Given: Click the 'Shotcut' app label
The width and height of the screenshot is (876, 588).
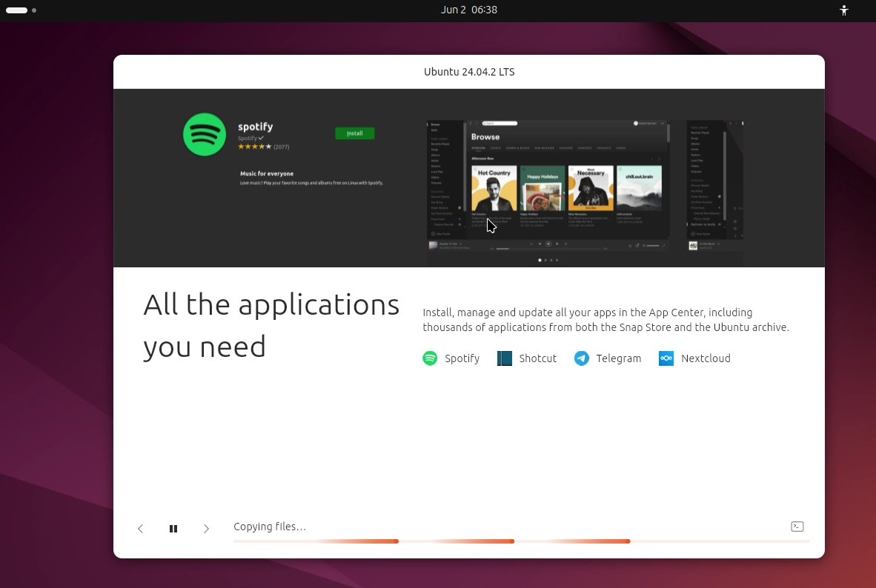Looking at the screenshot, I should pyautogui.click(x=537, y=358).
